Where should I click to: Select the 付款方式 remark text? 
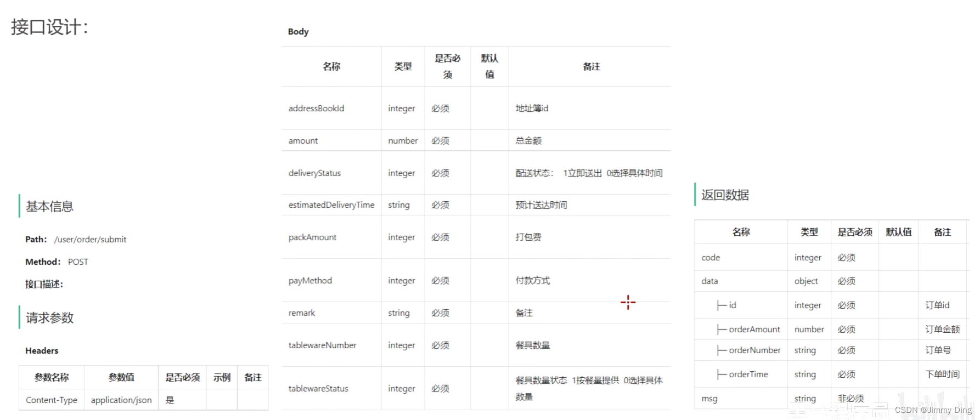532,280
